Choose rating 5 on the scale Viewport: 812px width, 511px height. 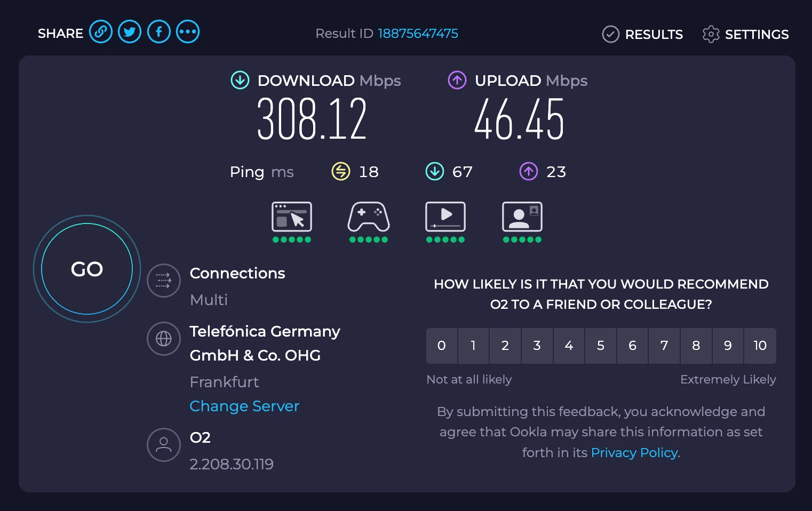coord(601,346)
